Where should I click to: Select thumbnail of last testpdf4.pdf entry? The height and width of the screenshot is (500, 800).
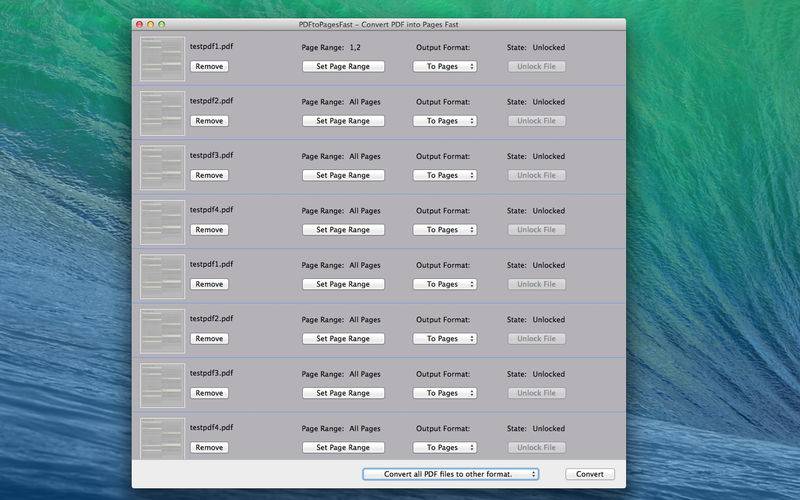click(x=162, y=439)
